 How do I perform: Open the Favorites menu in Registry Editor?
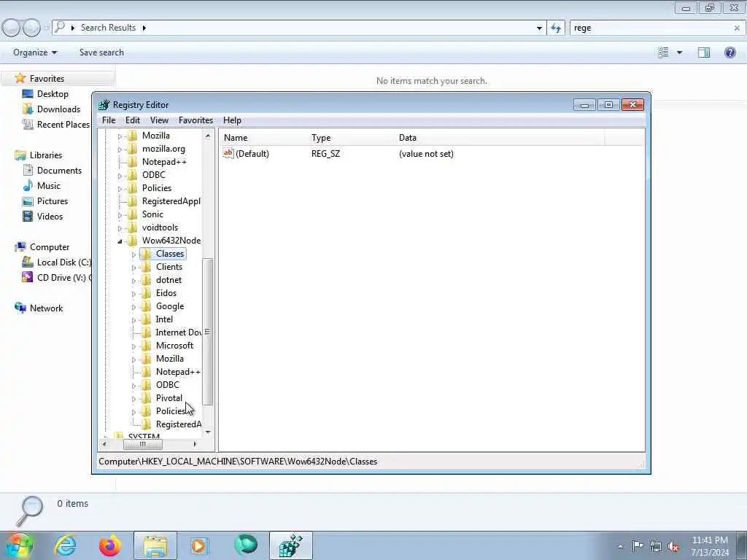point(196,120)
